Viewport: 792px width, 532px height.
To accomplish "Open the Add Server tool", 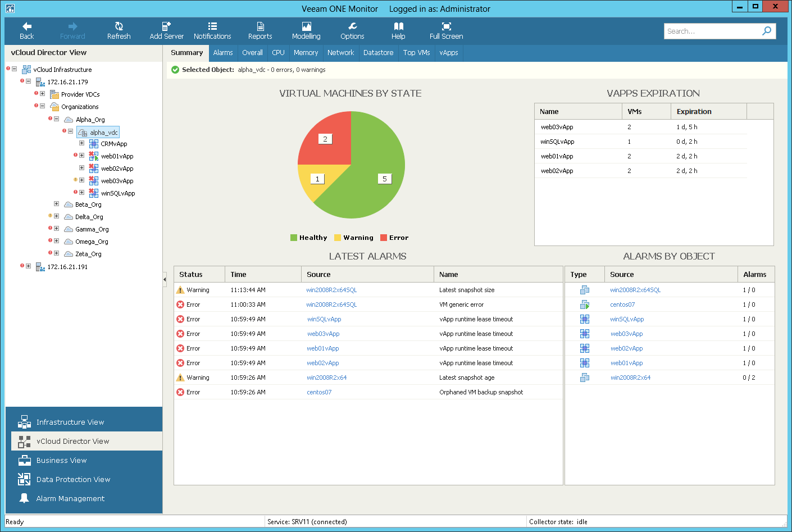I will 166,31.
